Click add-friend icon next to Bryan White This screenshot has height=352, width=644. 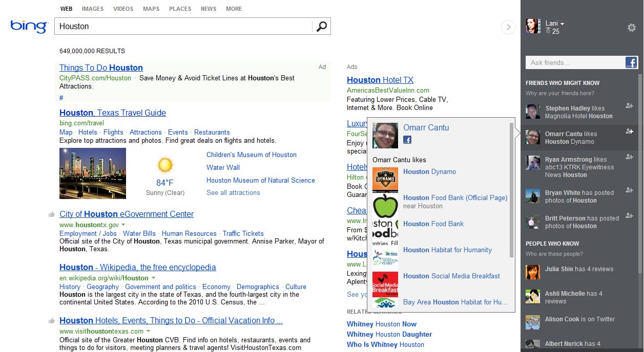[630, 190]
